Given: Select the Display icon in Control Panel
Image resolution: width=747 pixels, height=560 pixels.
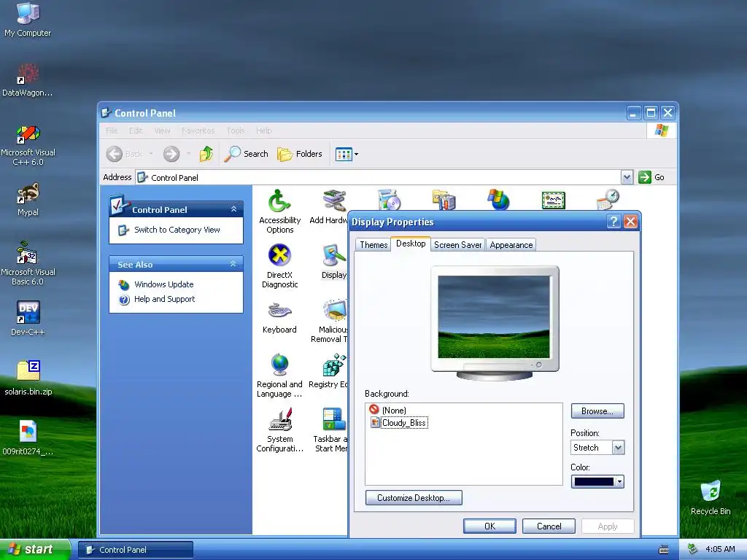Looking at the screenshot, I should click(x=334, y=262).
